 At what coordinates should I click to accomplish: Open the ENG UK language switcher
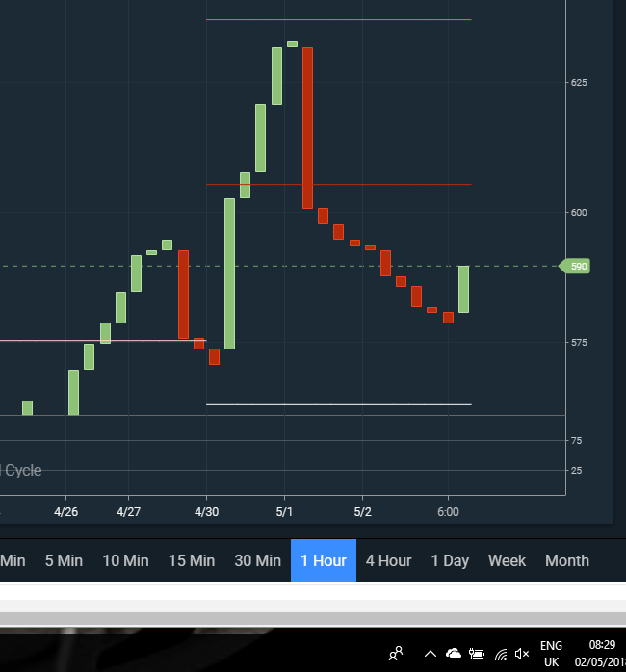click(x=552, y=654)
